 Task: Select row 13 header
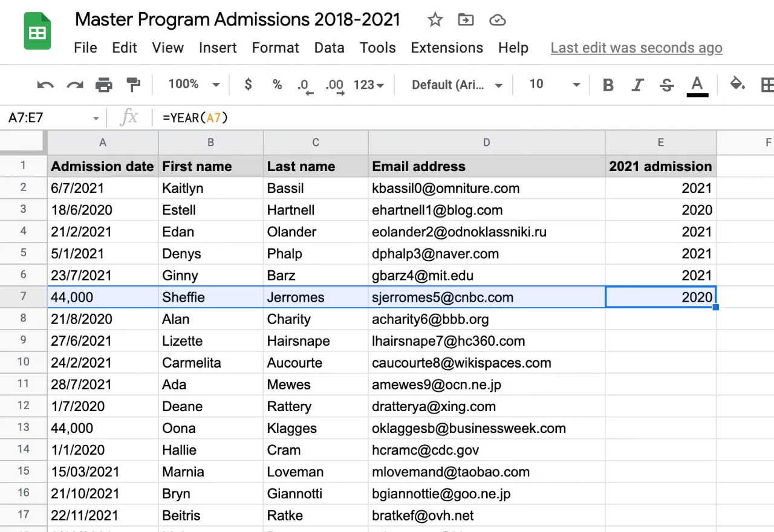(24, 427)
